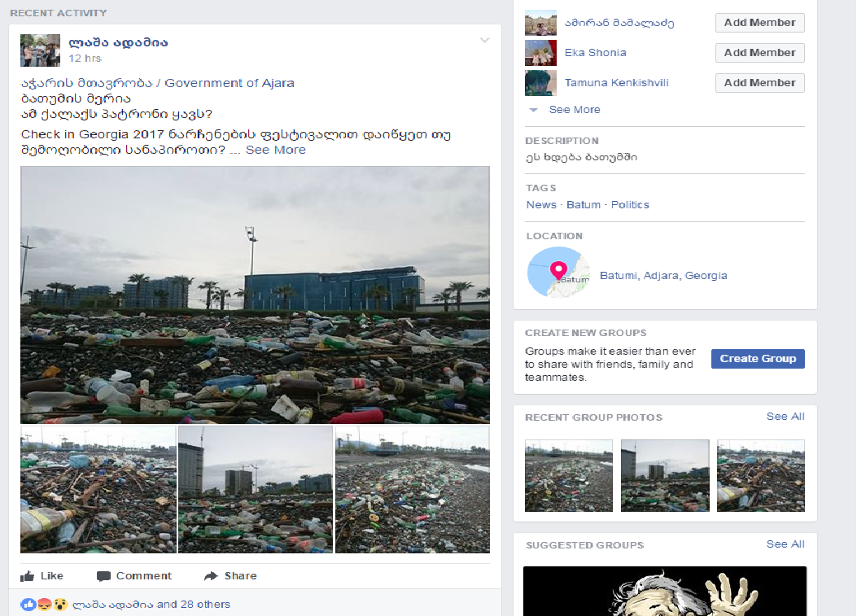Add Eka Shonia as member
857x616 pixels.
tap(759, 53)
